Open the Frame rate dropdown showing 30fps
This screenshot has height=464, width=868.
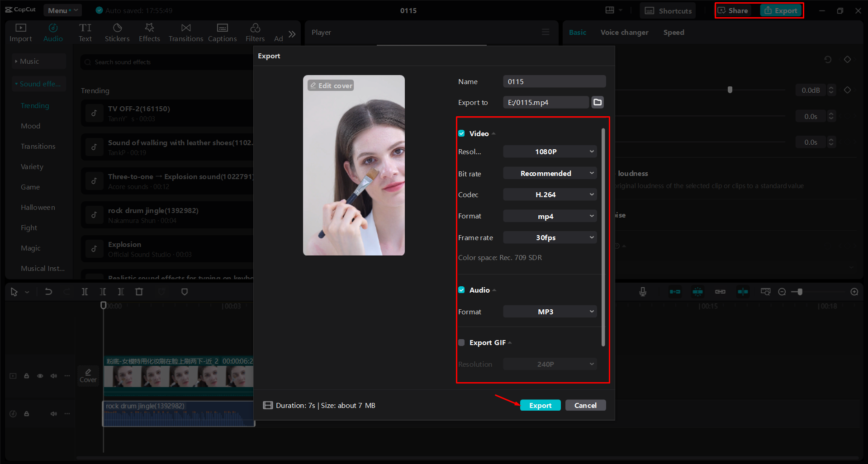click(550, 237)
